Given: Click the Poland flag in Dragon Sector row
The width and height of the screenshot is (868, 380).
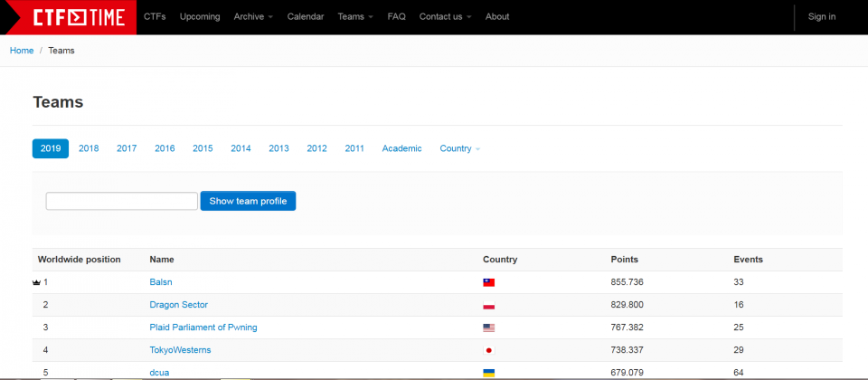Looking at the screenshot, I should (x=489, y=305).
